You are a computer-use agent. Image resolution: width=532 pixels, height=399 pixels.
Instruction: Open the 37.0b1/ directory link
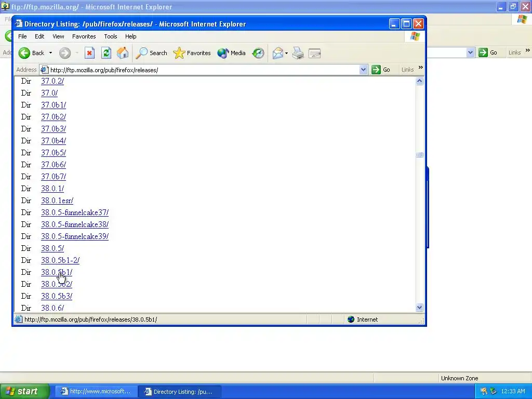coord(54,105)
